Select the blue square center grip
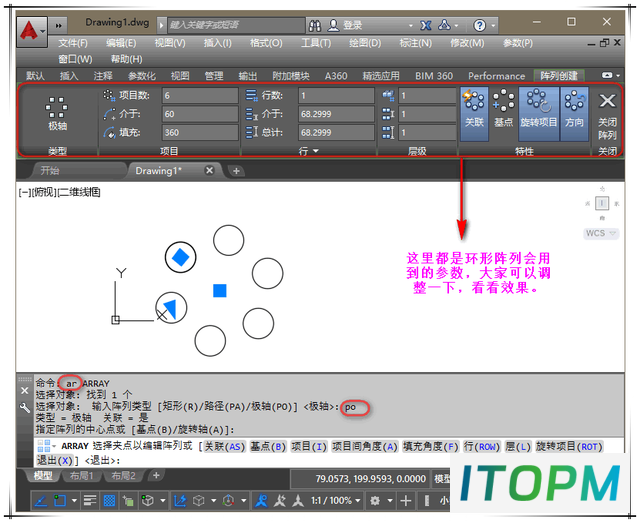The image size is (640, 523). (x=220, y=291)
